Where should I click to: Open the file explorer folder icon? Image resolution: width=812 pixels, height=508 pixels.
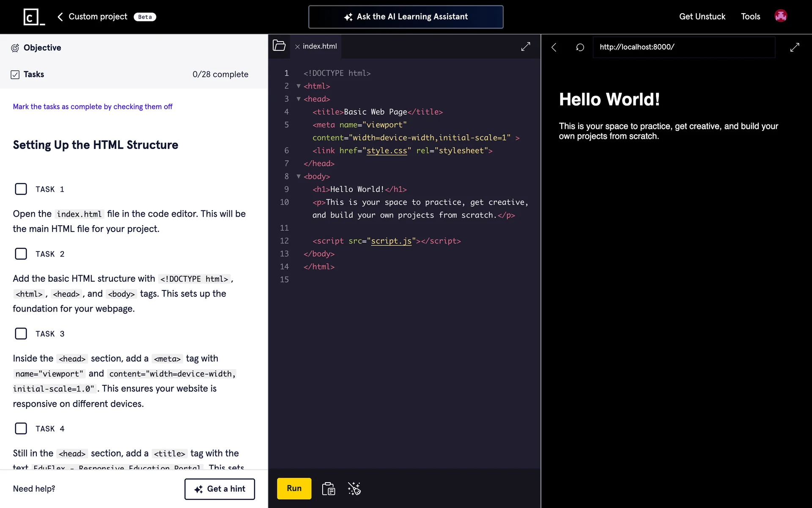click(279, 46)
